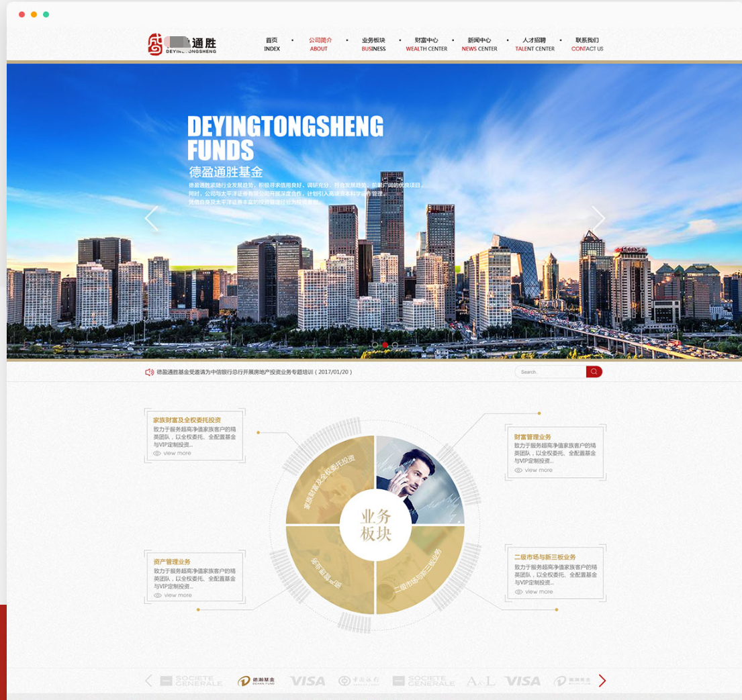Navigate to 新闻中心 NEWS CENTER

pos(479,44)
